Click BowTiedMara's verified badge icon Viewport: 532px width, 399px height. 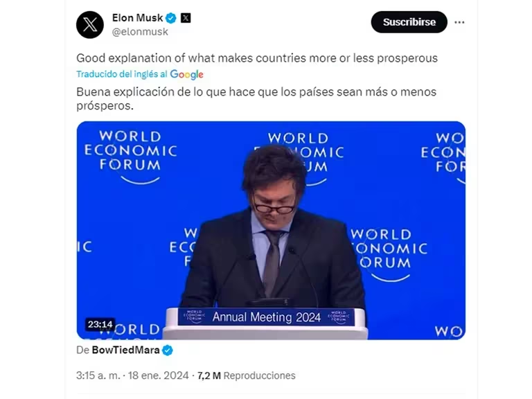point(168,350)
